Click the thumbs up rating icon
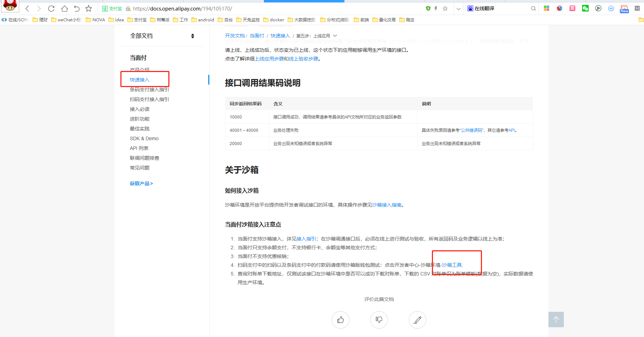This screenshot has width=644, height=337. point(340,320)
